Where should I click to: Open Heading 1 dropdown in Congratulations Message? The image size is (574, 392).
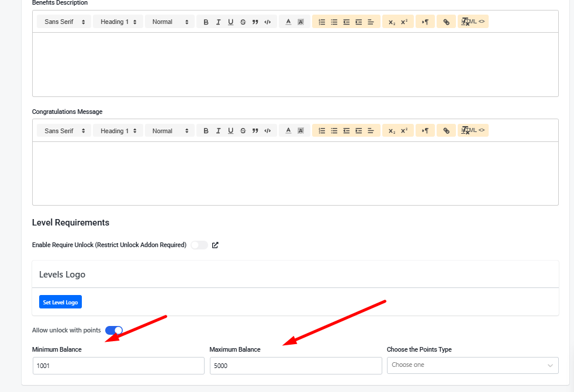click(x=118, y=131)
